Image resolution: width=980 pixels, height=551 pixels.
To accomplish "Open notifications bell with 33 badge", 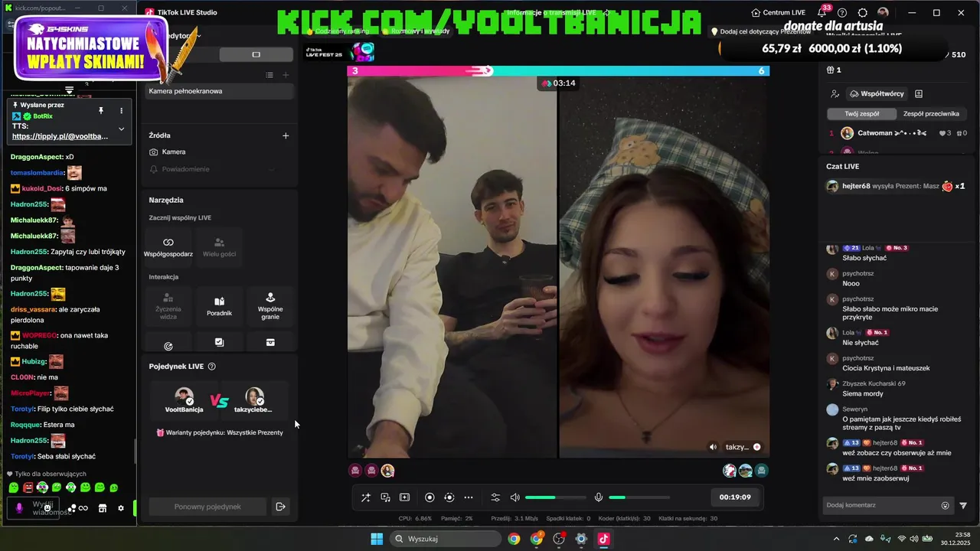I will tap(822, 13).
